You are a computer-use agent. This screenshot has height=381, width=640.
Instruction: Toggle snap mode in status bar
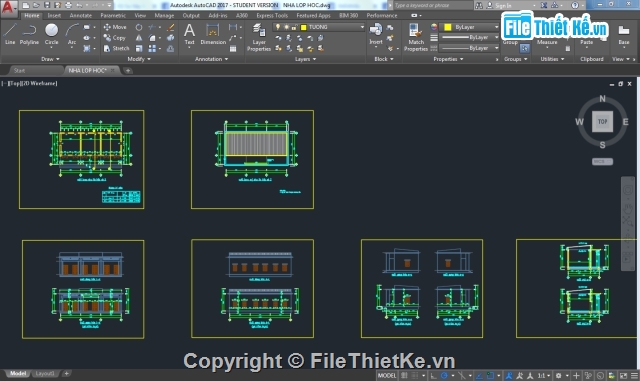[415, 375]
